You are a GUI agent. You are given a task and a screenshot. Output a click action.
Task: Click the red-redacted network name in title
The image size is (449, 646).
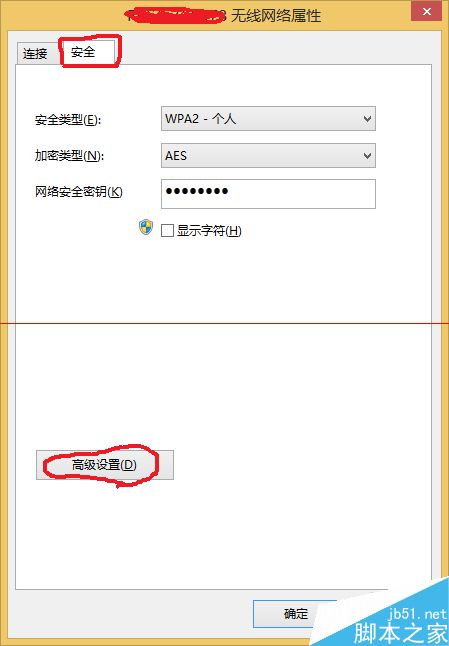click(x=177, y=16)
